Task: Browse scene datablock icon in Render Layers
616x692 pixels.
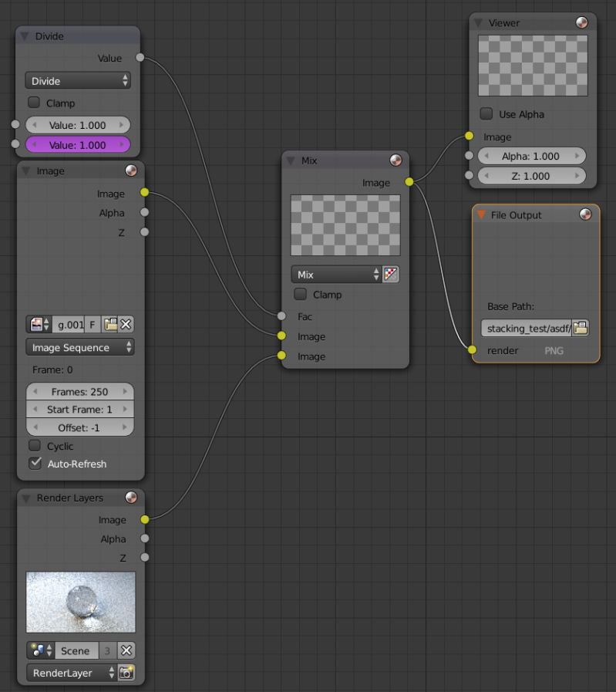Action: [x=41, y=650]
